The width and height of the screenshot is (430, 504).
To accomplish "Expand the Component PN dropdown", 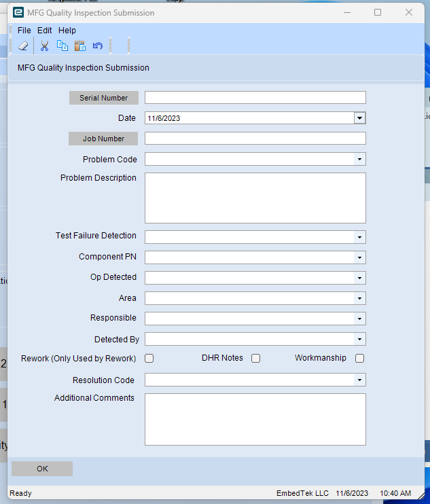I will tap(359, 257).
